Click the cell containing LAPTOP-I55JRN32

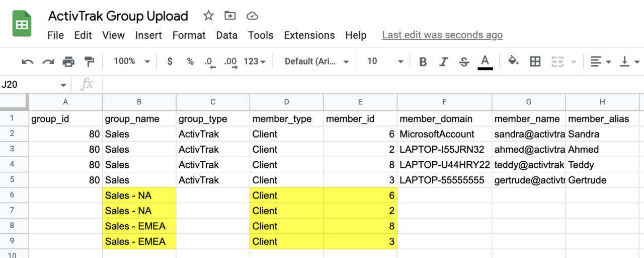[x=444, y=150]
